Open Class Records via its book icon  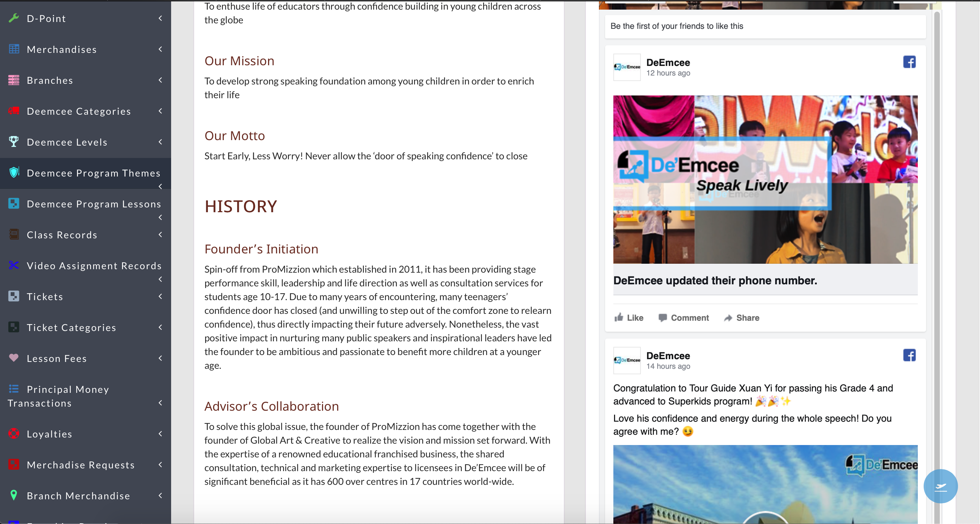(x=14, y=235)
